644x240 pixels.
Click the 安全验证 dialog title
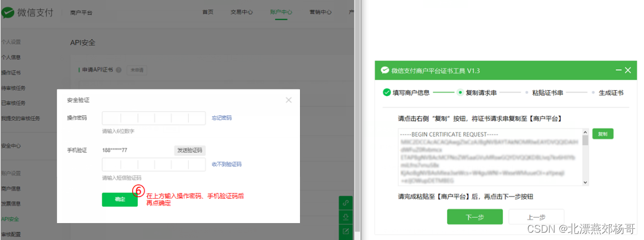[x=78, y=100]
